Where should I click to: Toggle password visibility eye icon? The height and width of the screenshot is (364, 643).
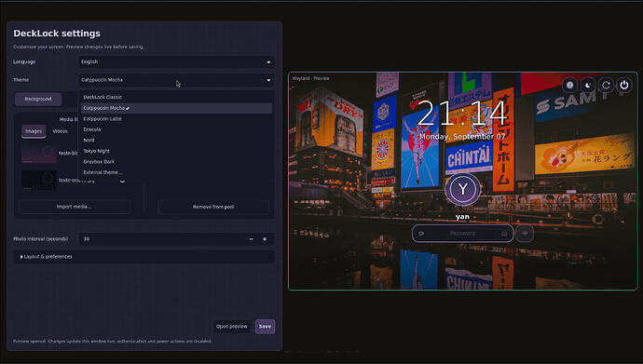coord(421,234)
